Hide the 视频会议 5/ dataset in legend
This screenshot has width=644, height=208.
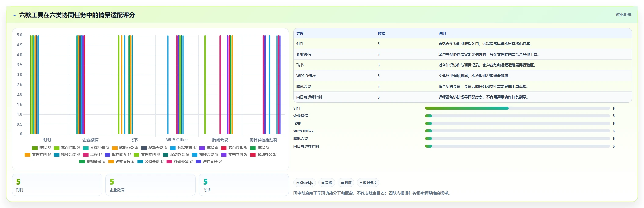pyautogui.click(x=92, y=161)
